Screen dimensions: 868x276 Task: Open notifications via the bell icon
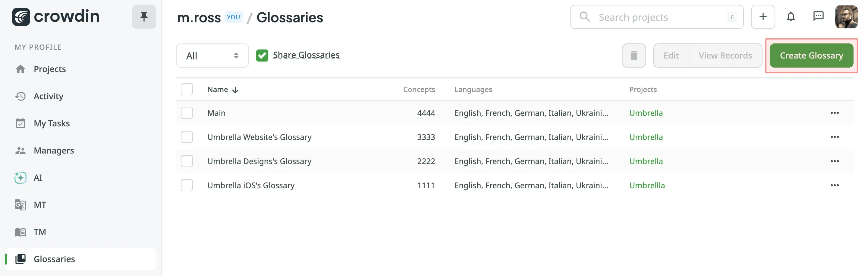click(x=791, y=17)
